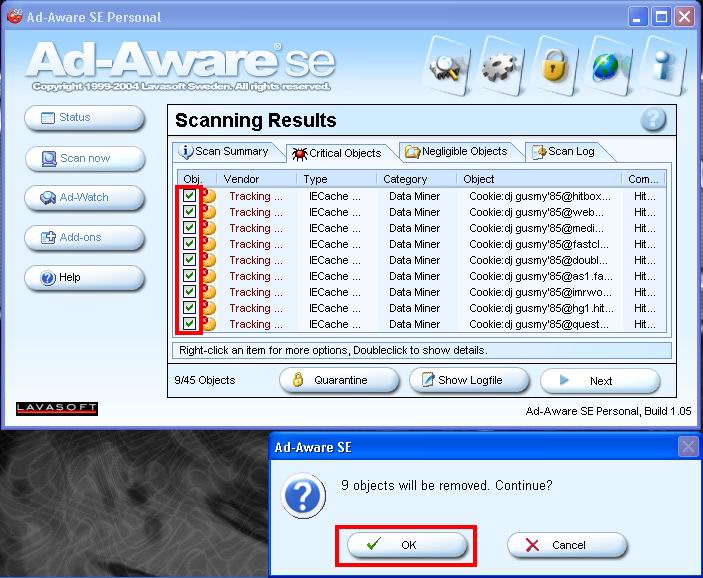Uncheck the web... cookie checkbox

coord(189,212)
